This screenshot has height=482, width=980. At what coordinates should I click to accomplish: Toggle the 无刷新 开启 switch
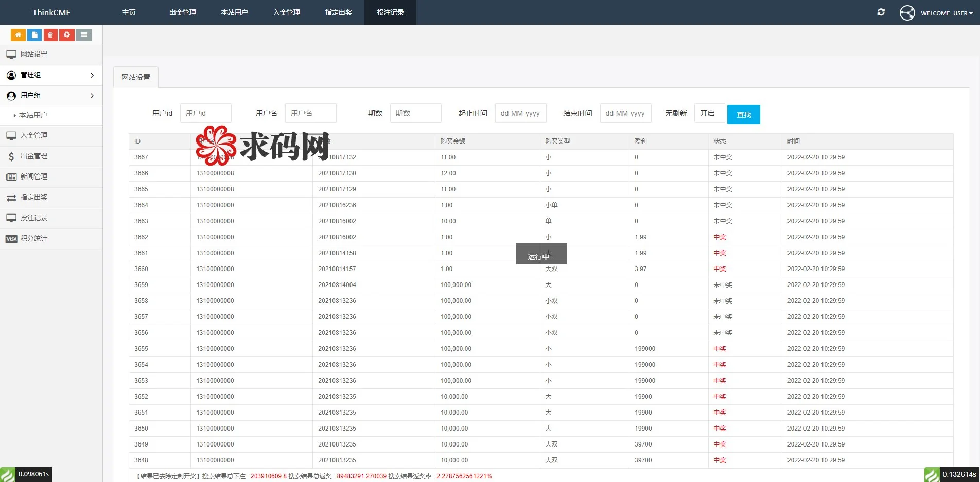click(709, 113)
